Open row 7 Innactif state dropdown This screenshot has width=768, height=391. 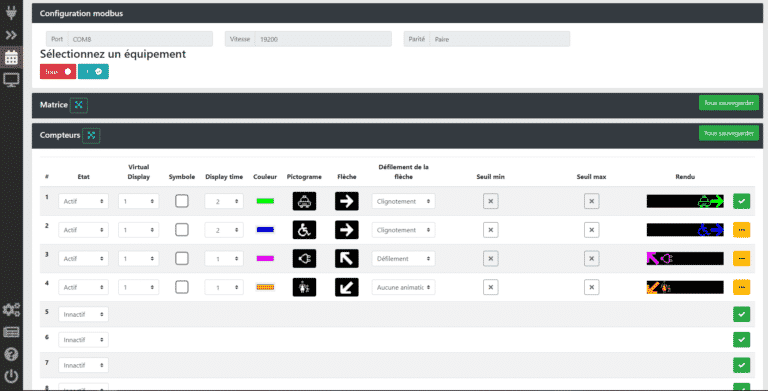click(83, 366)
